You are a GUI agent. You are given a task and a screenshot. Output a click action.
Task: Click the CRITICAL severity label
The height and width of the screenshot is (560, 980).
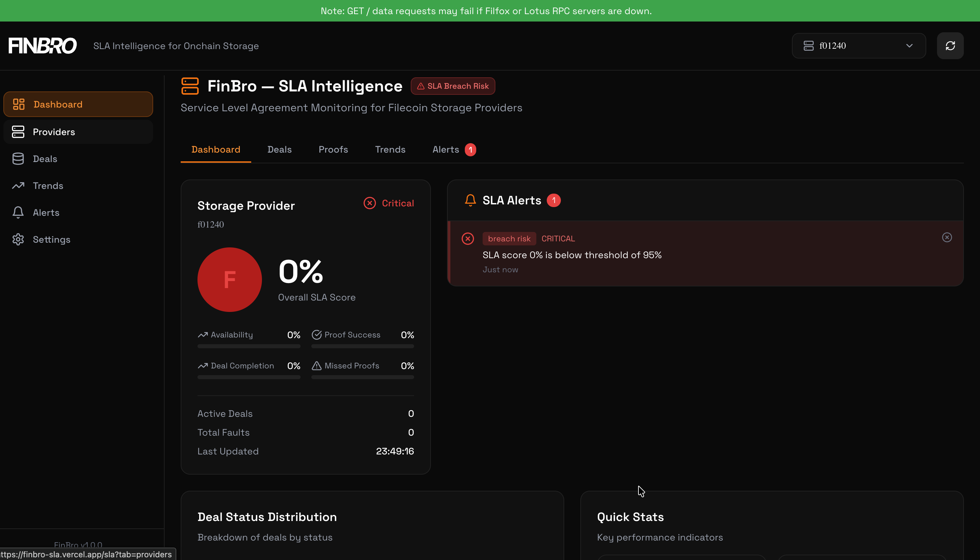click(x=558, y=239)
